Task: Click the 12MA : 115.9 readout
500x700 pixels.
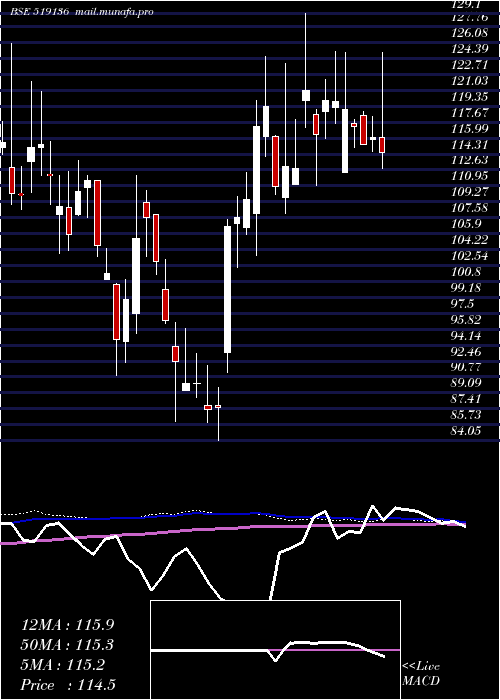Action: coord(67,625)
